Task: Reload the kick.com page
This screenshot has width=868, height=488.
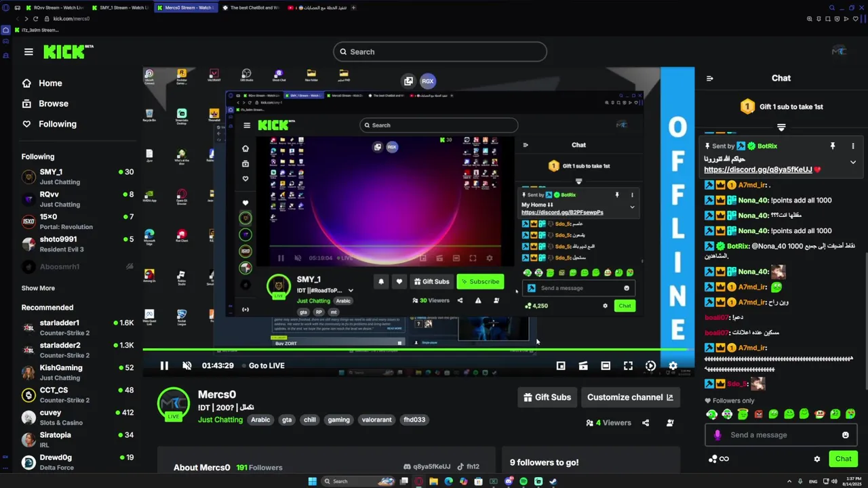Action: click(37, 19)
